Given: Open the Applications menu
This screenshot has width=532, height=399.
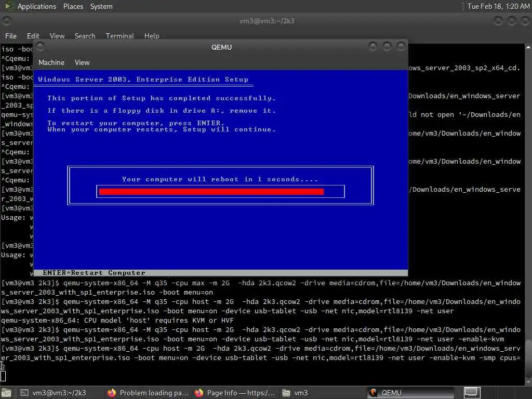Looking at the screenshot, I should 37,6.
